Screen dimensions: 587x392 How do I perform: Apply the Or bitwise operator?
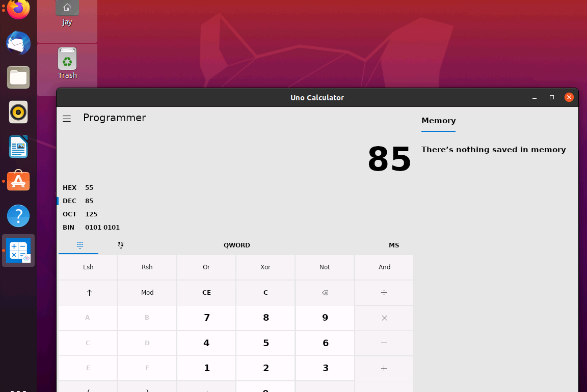click(206, 267)
